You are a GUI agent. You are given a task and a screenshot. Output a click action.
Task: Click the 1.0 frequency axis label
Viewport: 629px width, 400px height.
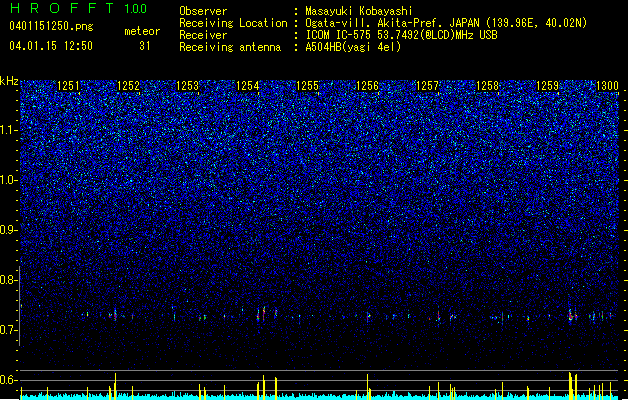9,180
